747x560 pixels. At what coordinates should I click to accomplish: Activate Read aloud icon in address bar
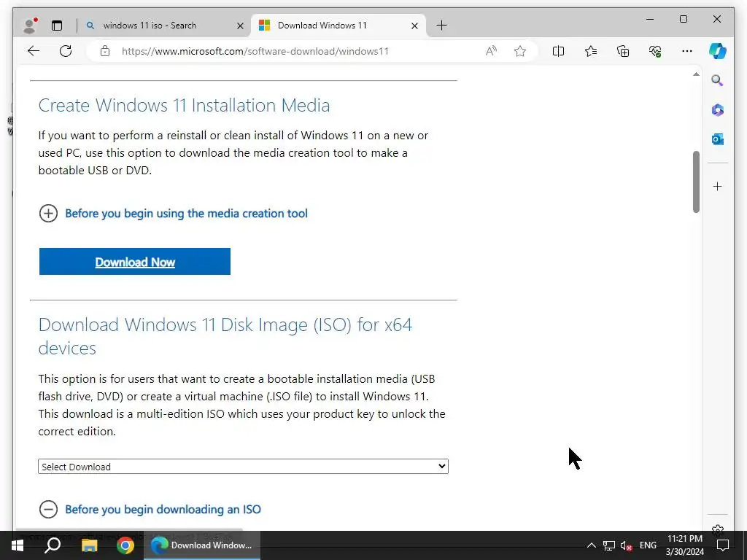coord(491,51)
